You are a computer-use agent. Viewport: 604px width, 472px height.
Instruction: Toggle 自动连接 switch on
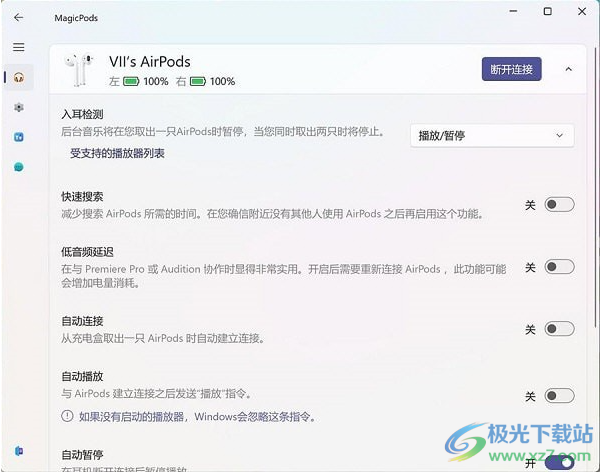pyautogui.click(x=559, y=329)
